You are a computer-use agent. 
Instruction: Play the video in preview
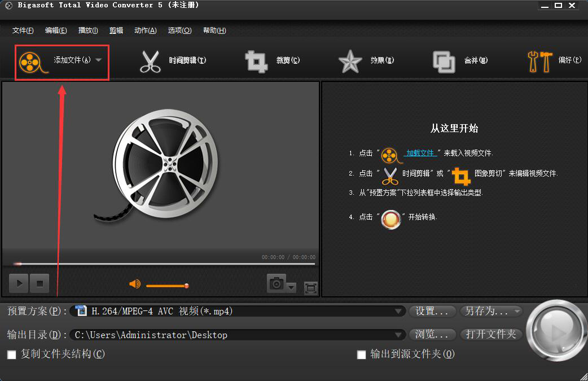click(19, 283)
